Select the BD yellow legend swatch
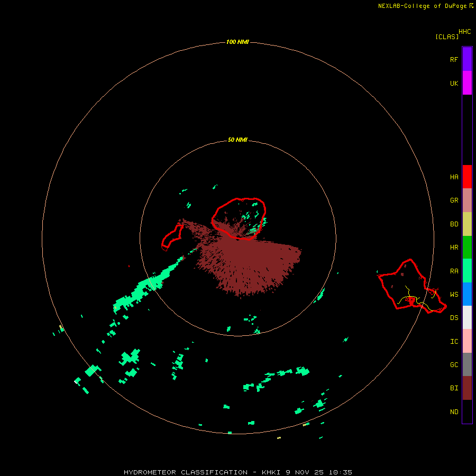The width and height of the screenshot is (476, 476). [467, 224]
